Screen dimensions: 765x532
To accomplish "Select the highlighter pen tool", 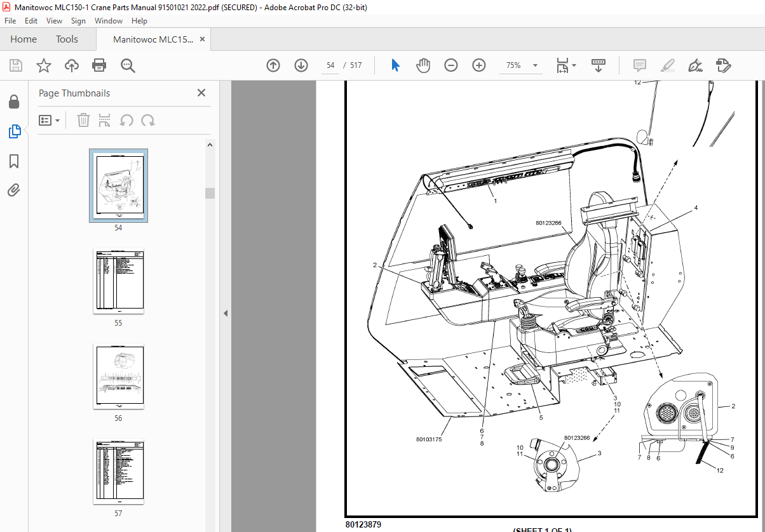I will 668,65.
